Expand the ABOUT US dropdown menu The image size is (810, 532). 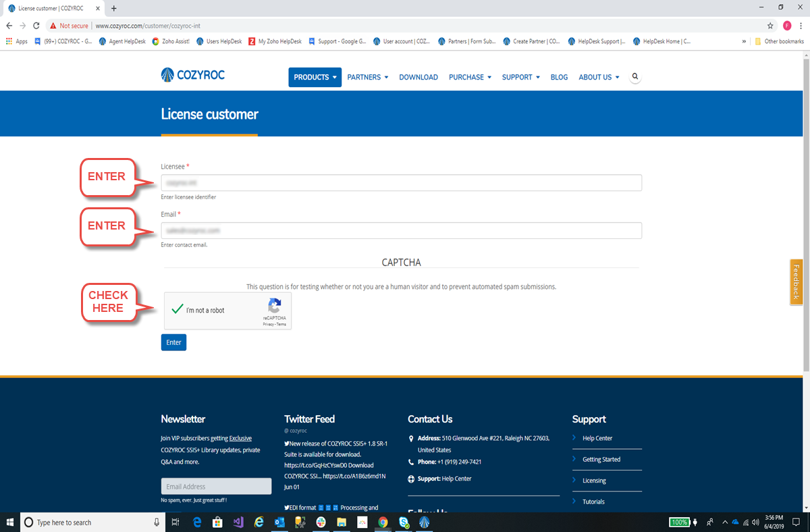(x=599, y=77)
